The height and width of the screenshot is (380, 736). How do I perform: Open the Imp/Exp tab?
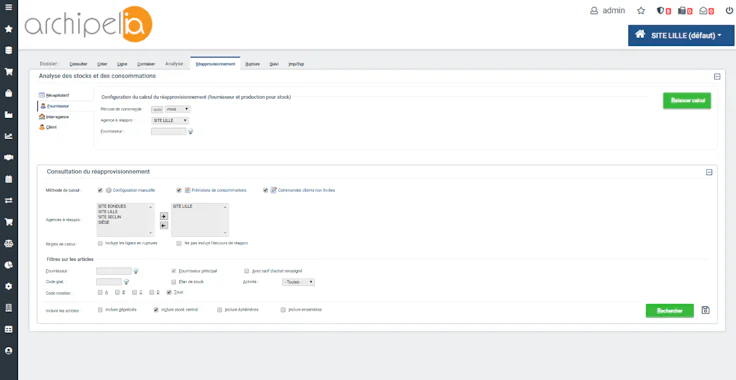click(296, 64)
